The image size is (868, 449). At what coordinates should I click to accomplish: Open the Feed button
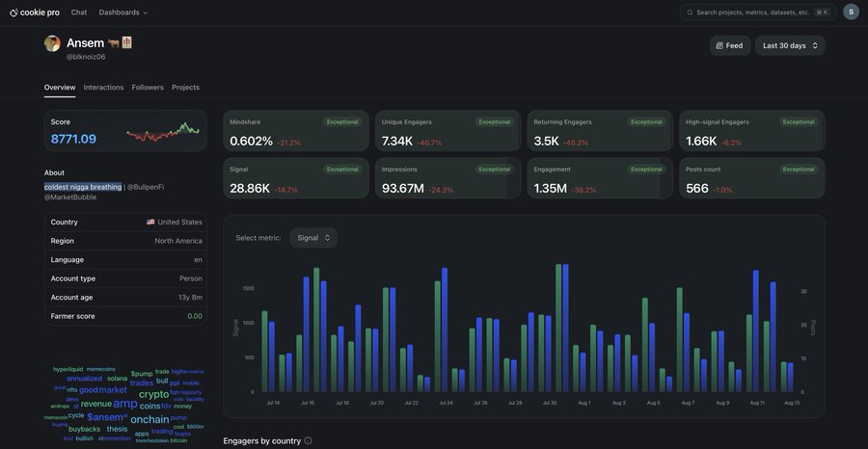[730, 46]
